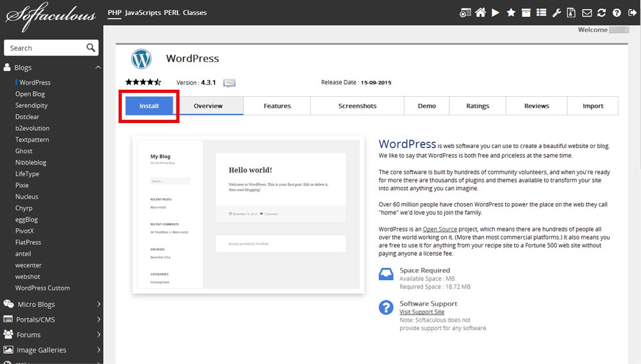
Task: Open the settings wrench icon
Action: 556,13
